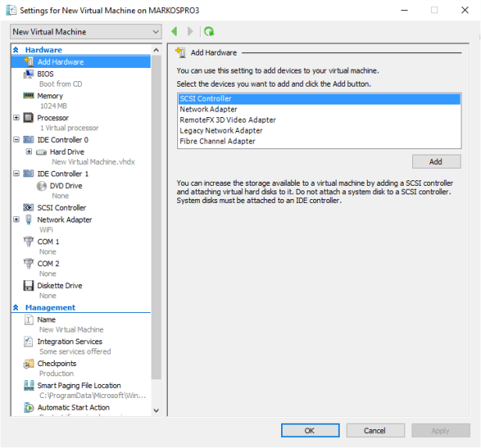
Task: Click the Add button
Action: click(436, 162)
